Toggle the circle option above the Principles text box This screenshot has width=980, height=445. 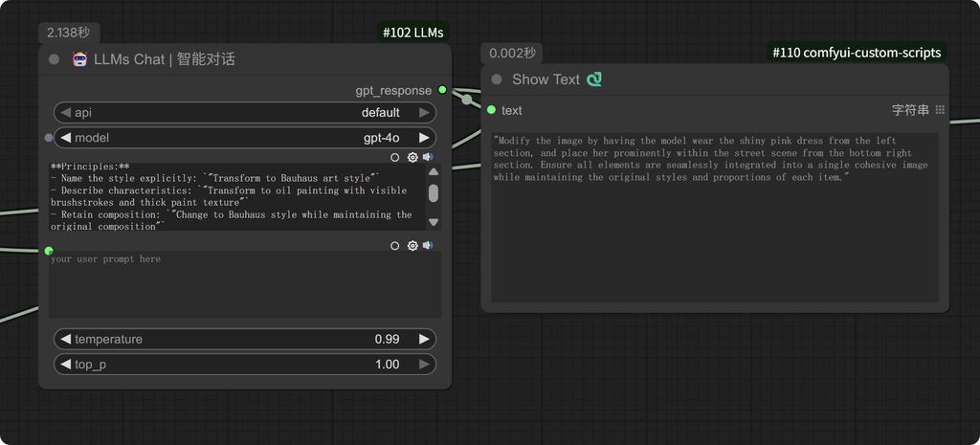395,157
